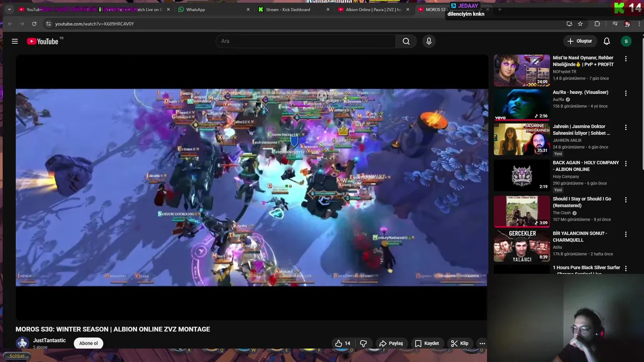
Task: Open Au/Ra heavy Visualiser thumbnail
Action: click(522, 105)
